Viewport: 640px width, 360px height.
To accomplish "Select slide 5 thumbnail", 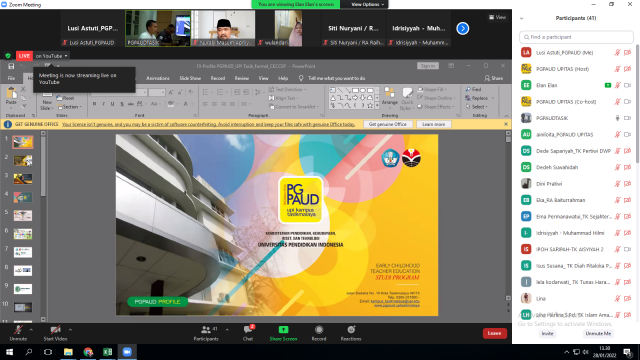I will tap(23, 216).
